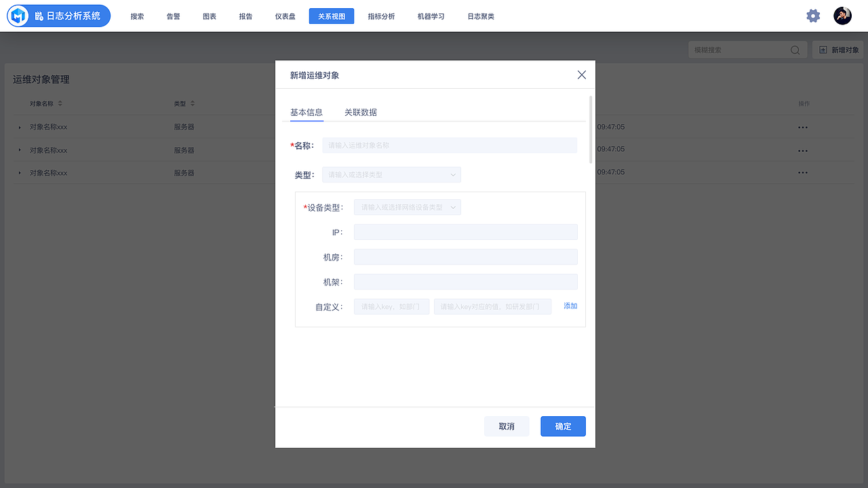
Task: Open the actions menu for the first 对象名称xxx row
Action: coord(803,127)
